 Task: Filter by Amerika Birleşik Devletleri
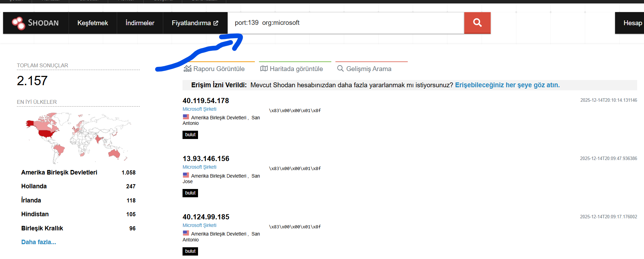(x=59, y=172)
